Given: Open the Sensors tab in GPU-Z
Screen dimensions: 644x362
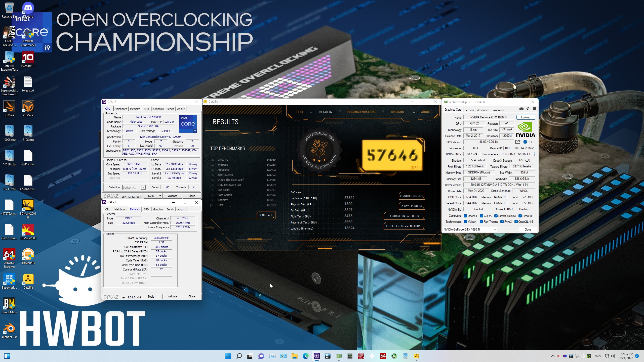Looking at the screenshot, I should 469,110.
